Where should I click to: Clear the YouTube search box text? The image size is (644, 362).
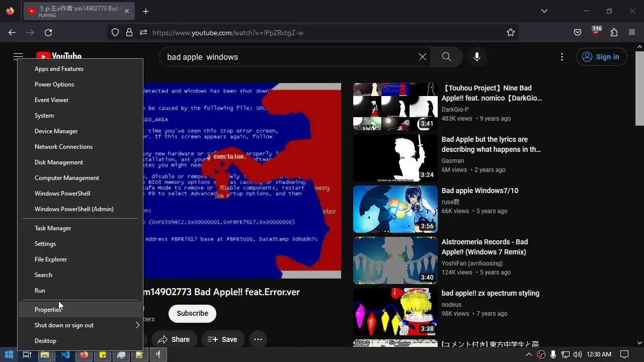[423, 57]
